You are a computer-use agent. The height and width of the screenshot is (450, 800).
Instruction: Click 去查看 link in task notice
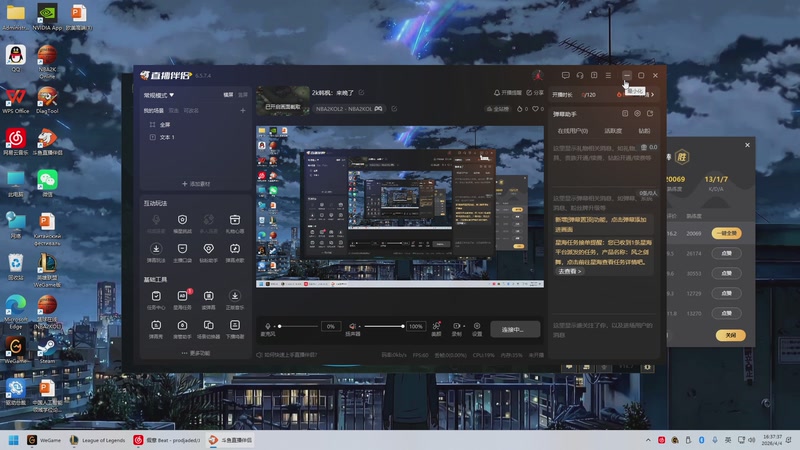[x=569, y=271]
